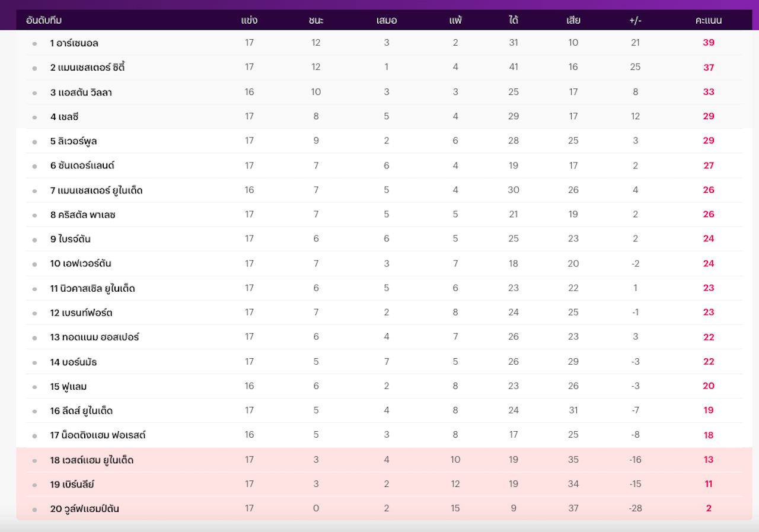The height and width of the screenshot is (532, 759).
Task: Select the ชนะ column header
Action: pos(316,21)
